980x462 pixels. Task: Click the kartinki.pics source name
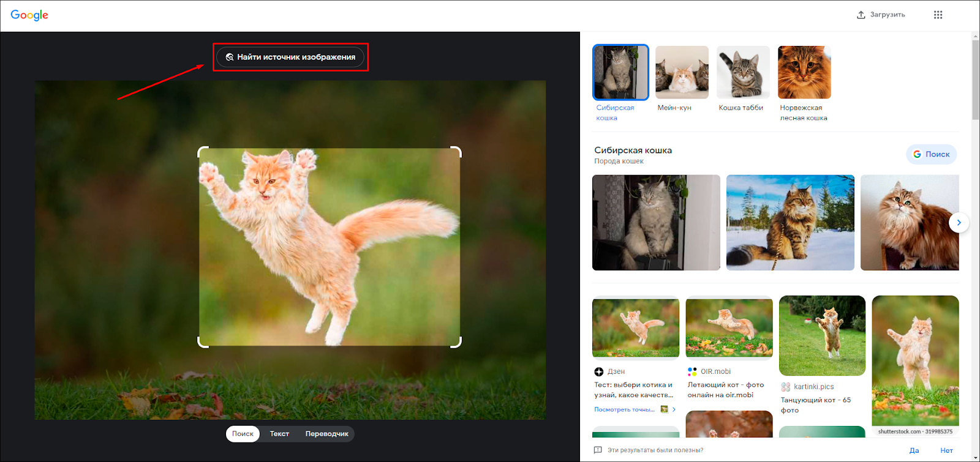tap(813, 387)
